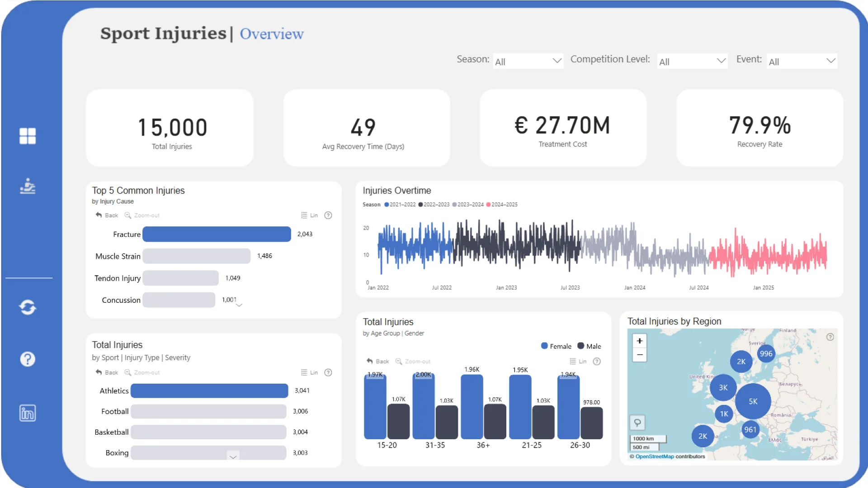Open help icon in Total Injuries by Sport
The image size is (868, 488).
328,372
